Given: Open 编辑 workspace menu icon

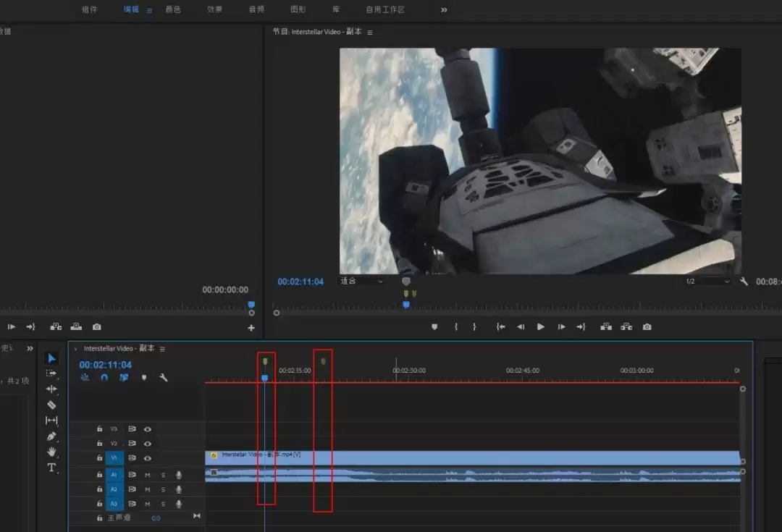Looking at the screenshot, I should tap(150, 10).
